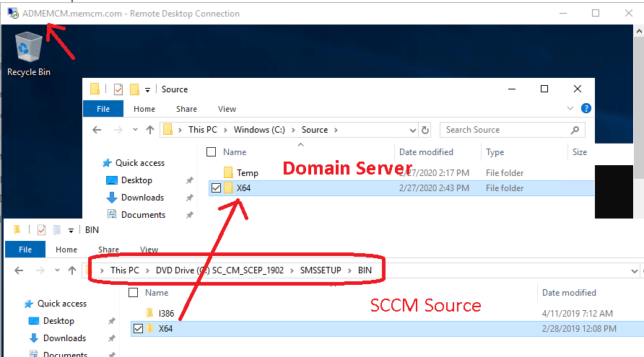The height and width of the screenshot is (357, 644).
Task: Expand chevron after Source in address bar
Action: pyautogui.click(x=336, y=130)
